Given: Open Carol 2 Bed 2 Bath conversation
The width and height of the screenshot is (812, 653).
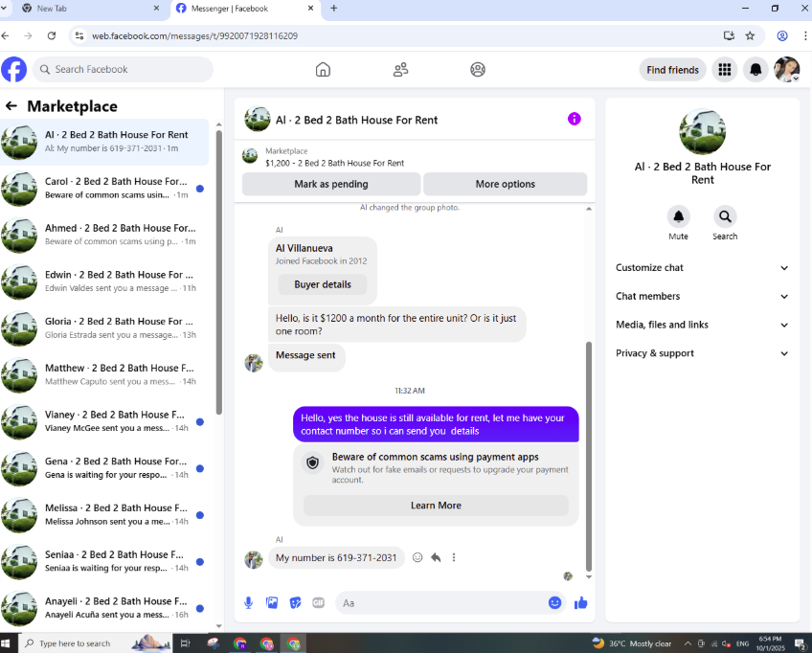Looking at the screenshot, I should click(x=104, y=189).
